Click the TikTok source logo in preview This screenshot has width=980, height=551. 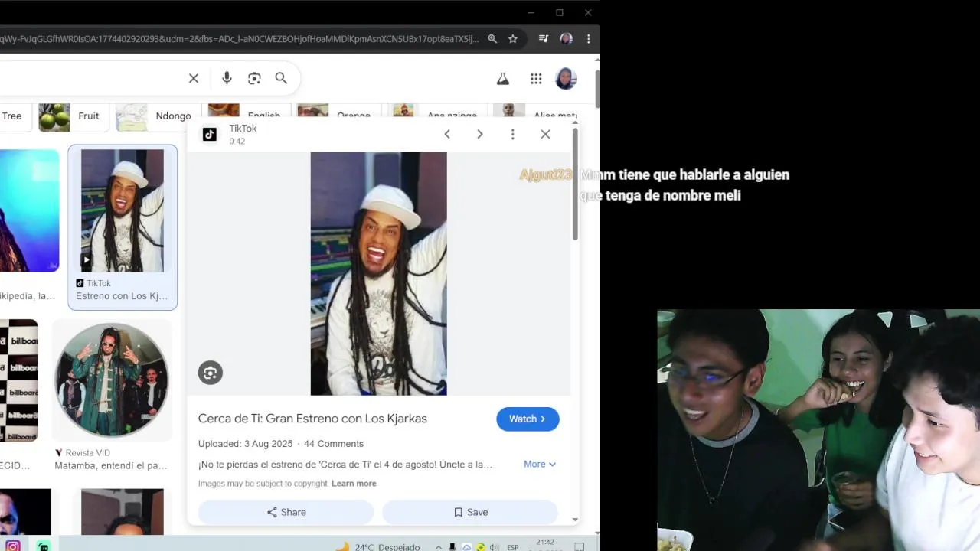(x=210, y=135)
